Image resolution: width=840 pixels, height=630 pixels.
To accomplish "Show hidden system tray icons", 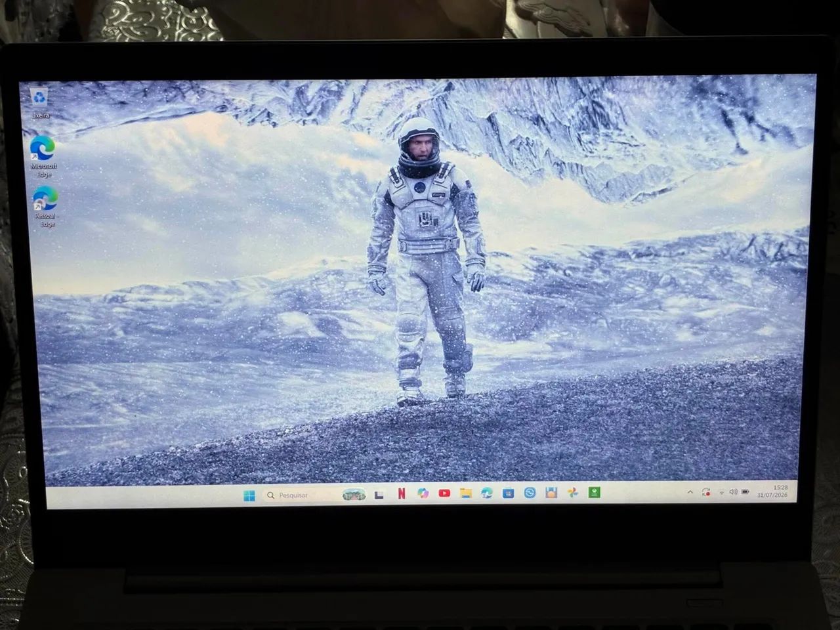I will tap(690, 492).
